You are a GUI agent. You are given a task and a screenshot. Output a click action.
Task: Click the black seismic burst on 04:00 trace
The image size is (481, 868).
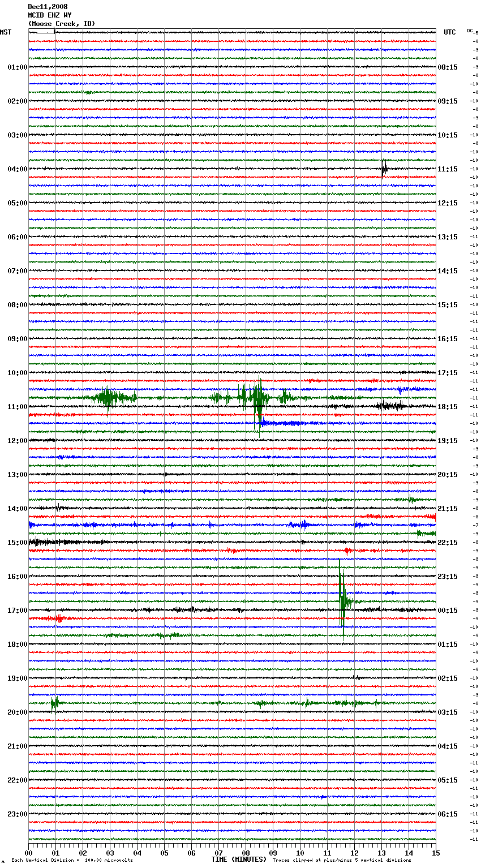pos(384,169)
